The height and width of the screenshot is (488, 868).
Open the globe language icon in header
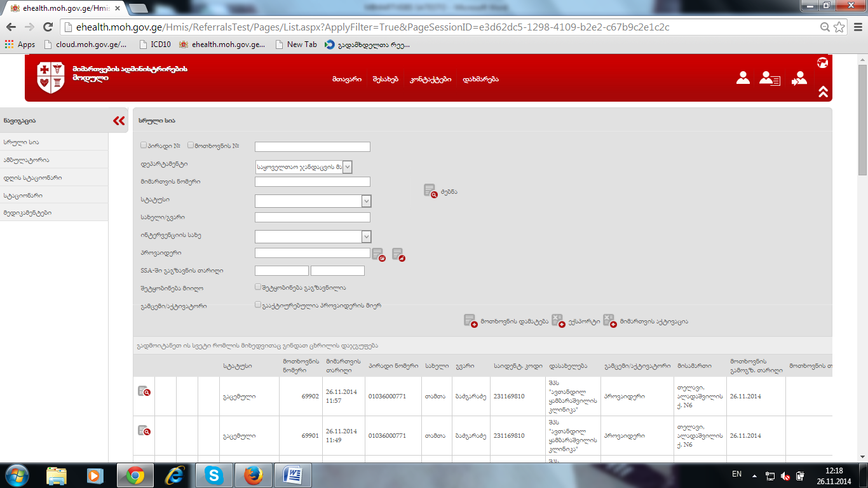click(x=822, y=63)
